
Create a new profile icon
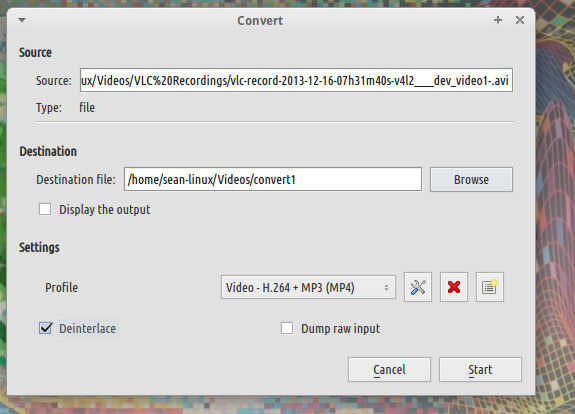(490, 287)
